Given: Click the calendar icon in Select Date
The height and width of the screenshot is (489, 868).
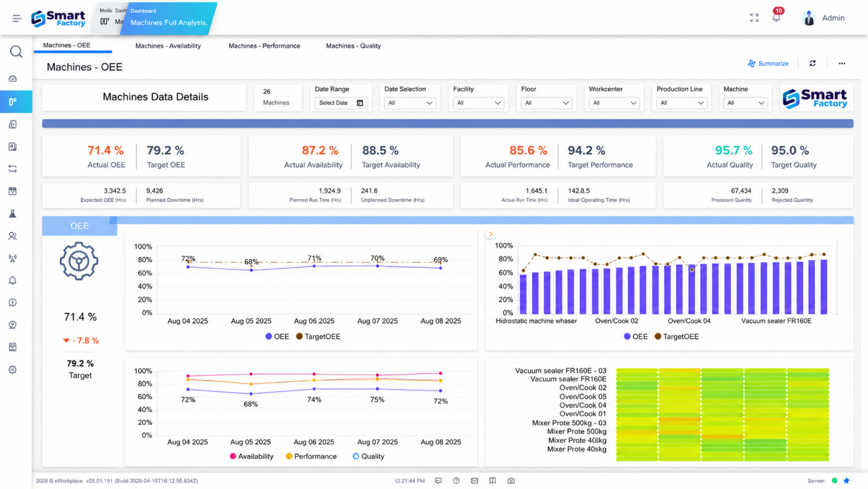Looking at the screenshot, I should (x=360, y=103).
